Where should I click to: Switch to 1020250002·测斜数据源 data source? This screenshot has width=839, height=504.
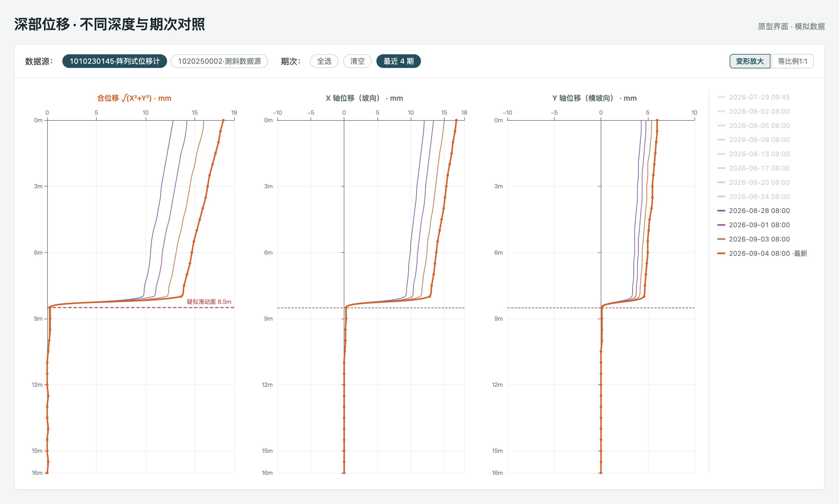(219, 61)
